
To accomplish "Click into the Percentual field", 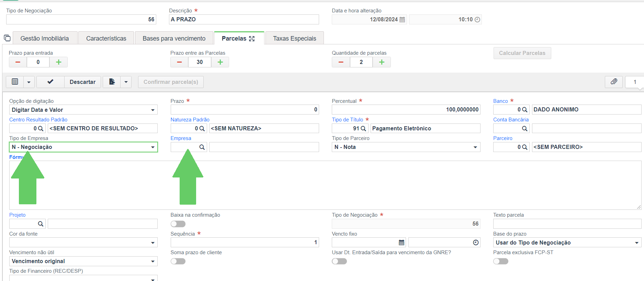I will [x=406, y=110].
